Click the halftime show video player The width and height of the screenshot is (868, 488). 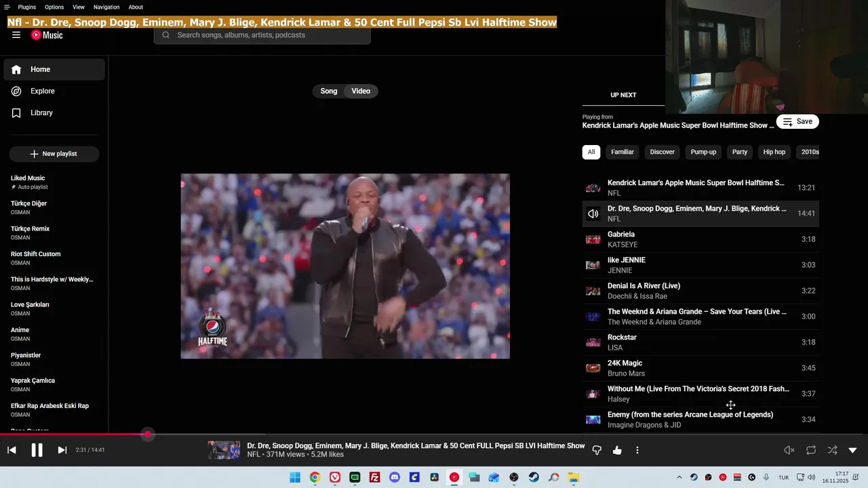point(345,266)
